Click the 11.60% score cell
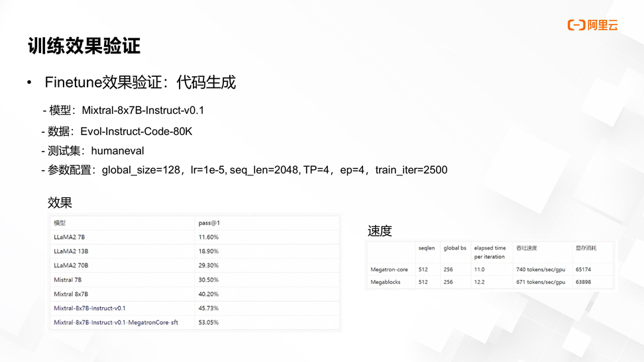This screenshot has width=644, height=362. [209, 237]
